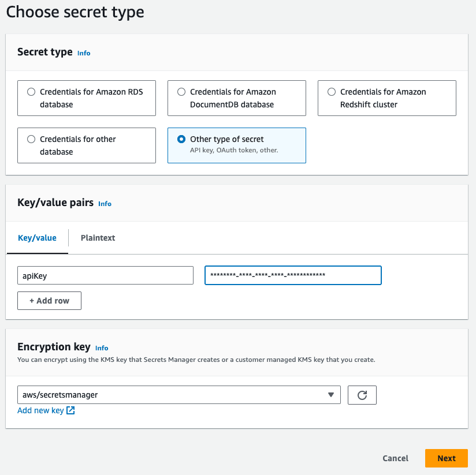Click the + Add row button

pos(49,301)
